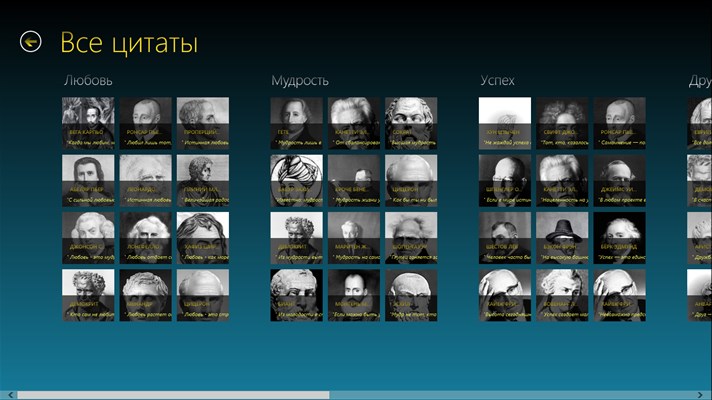Open the Леонардо quote tile
The height and width of the screenshot is (400, 712).
coord(146,181)
